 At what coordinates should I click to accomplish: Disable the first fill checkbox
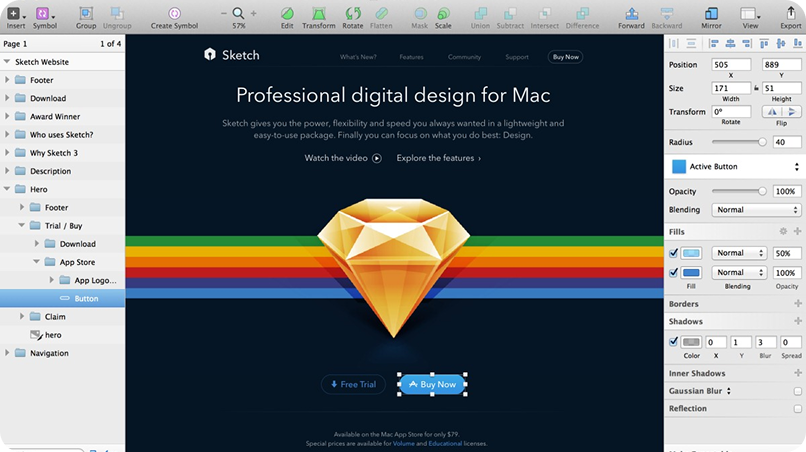click(673, 253)
